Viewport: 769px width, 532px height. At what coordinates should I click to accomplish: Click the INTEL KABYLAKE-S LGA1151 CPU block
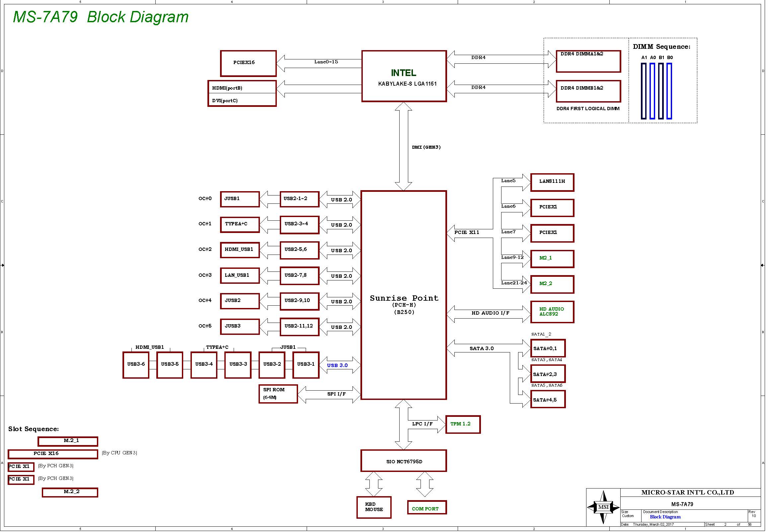pos(404,76)
